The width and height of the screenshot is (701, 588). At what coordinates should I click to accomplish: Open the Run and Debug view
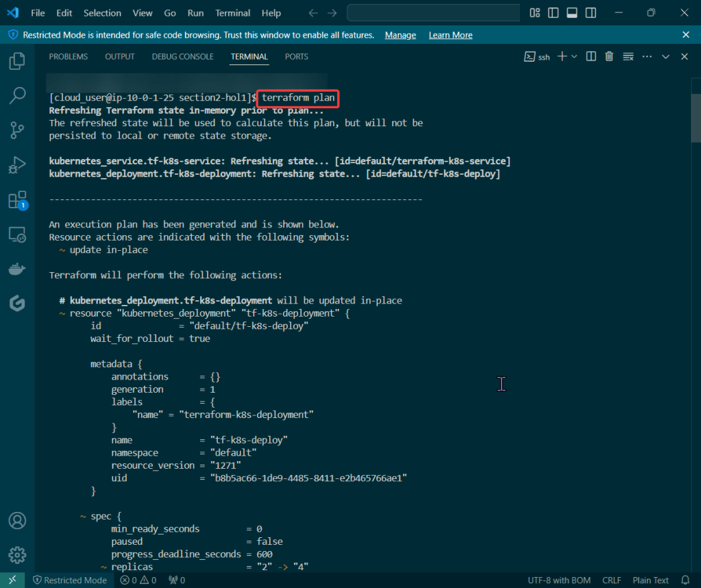tap(17, 164)
